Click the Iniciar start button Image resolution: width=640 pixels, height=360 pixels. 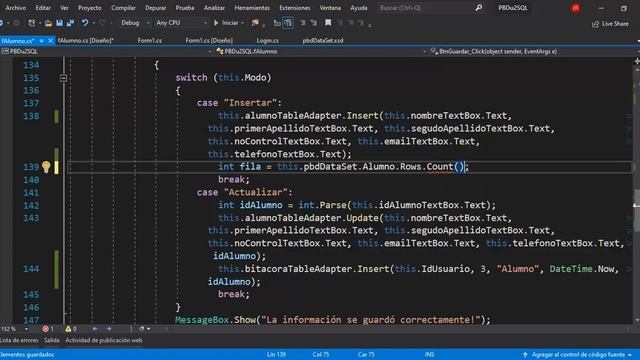click(x=226, y=23)
